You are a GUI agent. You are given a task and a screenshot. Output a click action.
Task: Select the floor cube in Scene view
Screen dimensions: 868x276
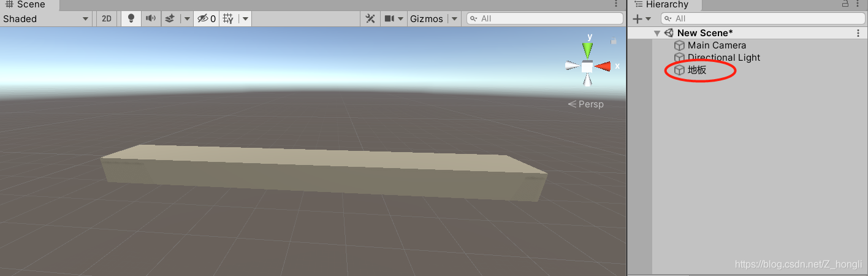(x=324, y=173)
